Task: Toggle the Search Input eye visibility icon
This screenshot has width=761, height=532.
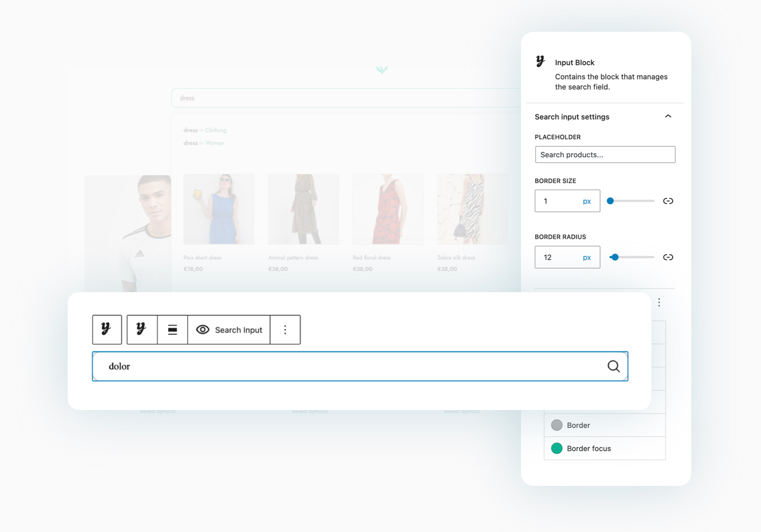Action: 203,330
